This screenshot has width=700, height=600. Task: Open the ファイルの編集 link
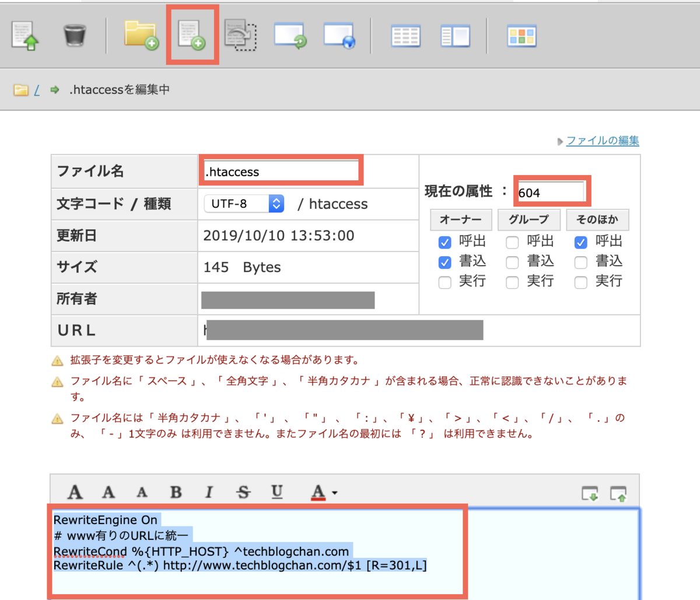point(602,141)
